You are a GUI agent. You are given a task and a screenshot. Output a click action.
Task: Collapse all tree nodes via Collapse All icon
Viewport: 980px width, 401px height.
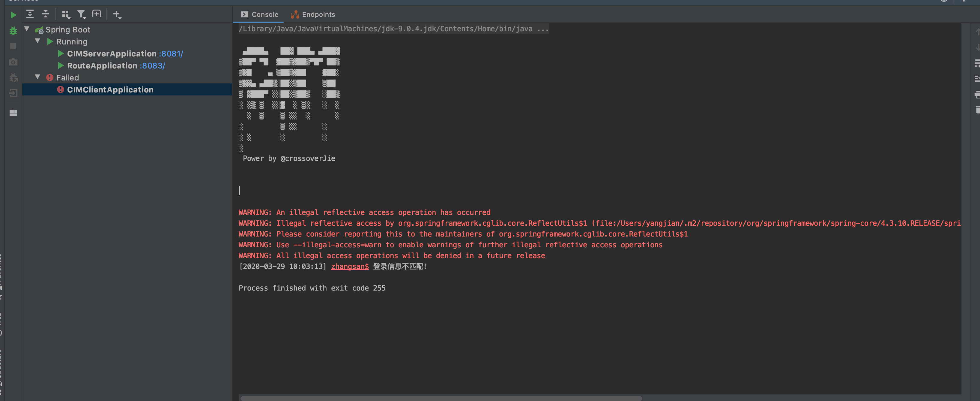45,14
